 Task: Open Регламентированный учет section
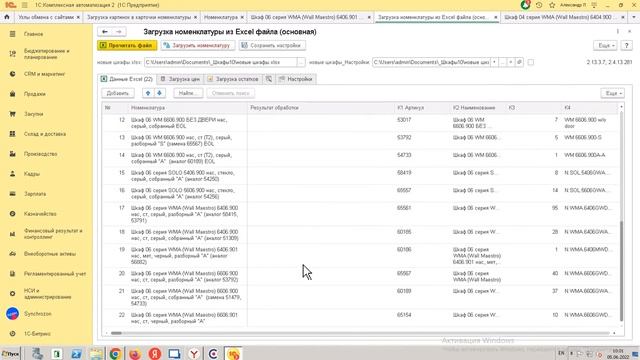click(x=55, y=274)
